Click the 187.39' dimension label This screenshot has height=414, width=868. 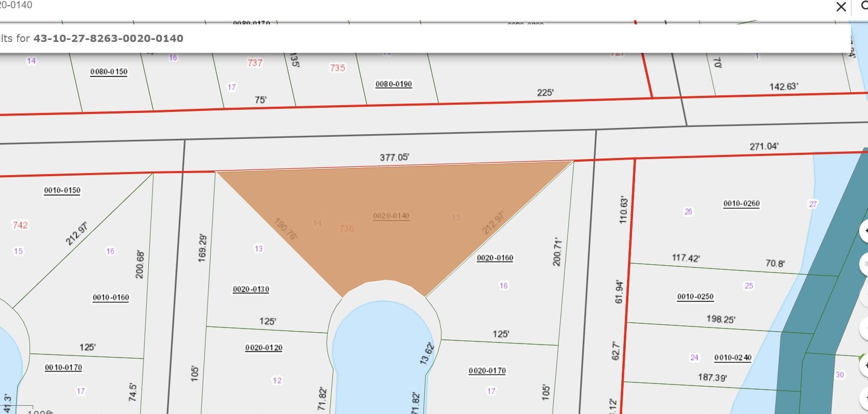point(712,378)
